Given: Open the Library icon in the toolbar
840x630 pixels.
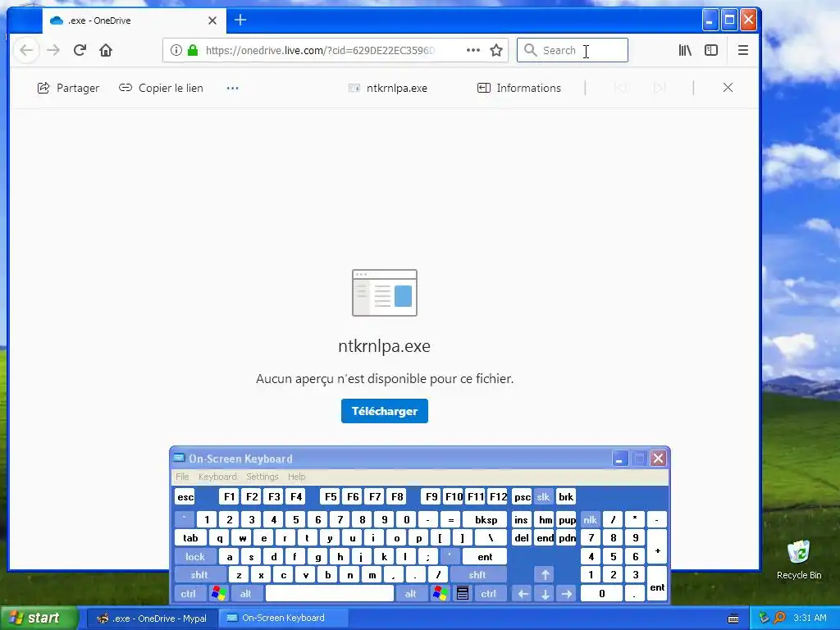Looking at the screenshot, I should [x=685, y=50].
